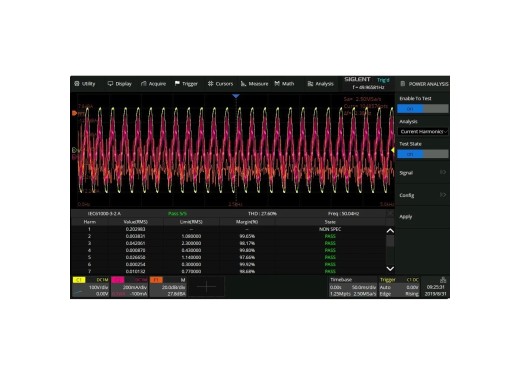Click the green Pass 5/5 result
Viewport: 520px width, 380px height.
click(178, 213)
